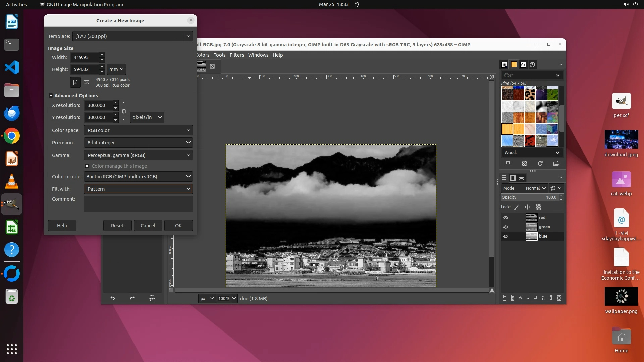Image resolution: width=644 pixels, height=362 pixels.
Task: Open the Fonts tab icon
Action: click(523, 65)
